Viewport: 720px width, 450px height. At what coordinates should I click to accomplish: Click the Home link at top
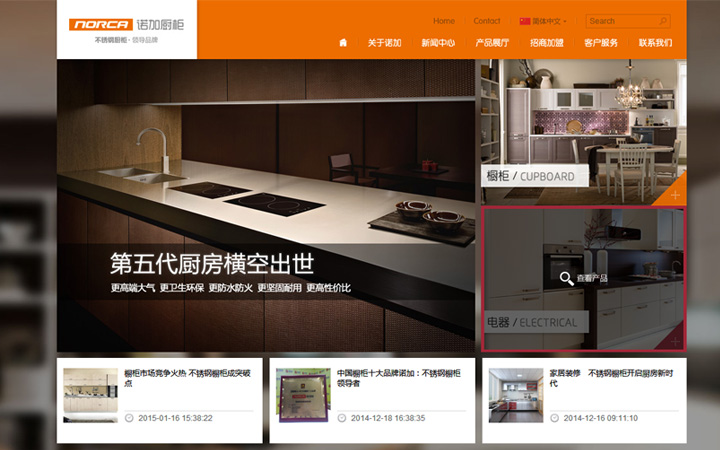coord(444,21)
